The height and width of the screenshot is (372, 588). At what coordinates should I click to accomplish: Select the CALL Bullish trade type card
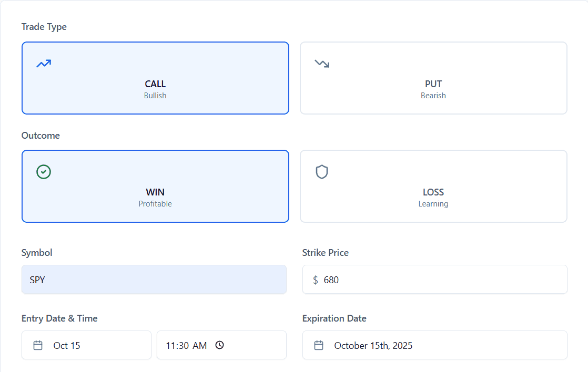point(155,78)
